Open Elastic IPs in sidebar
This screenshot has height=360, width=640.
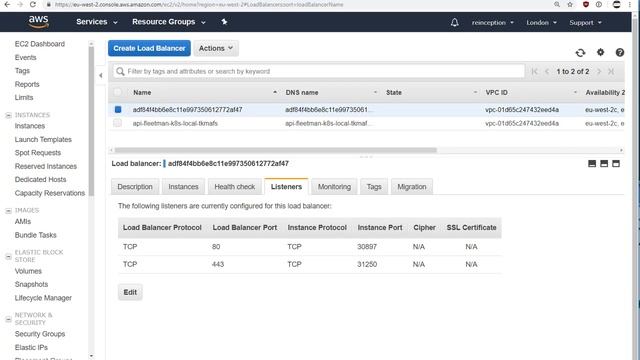coord(31,347)
